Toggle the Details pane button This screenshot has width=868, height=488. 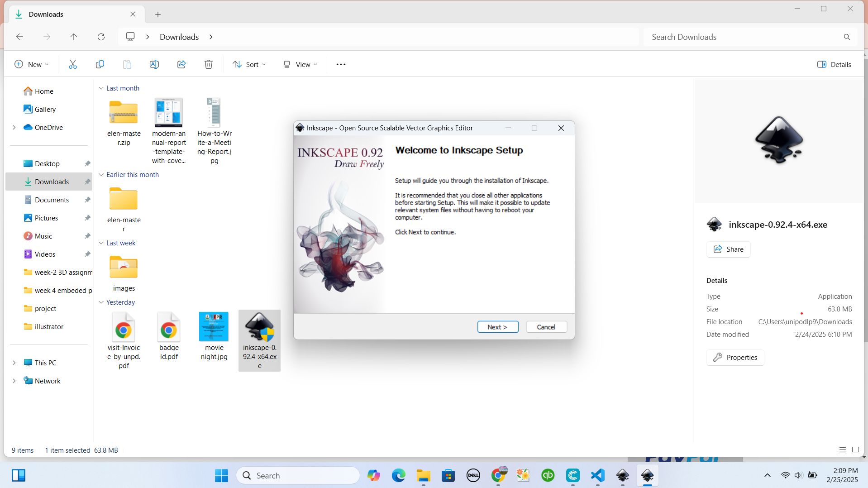pos(834,64)
